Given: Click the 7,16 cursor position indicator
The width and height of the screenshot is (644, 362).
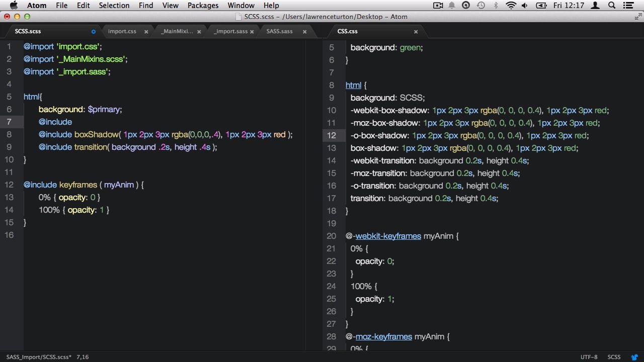Looking at the screenshot, I should pyautogui.click(x=83, y=357).
